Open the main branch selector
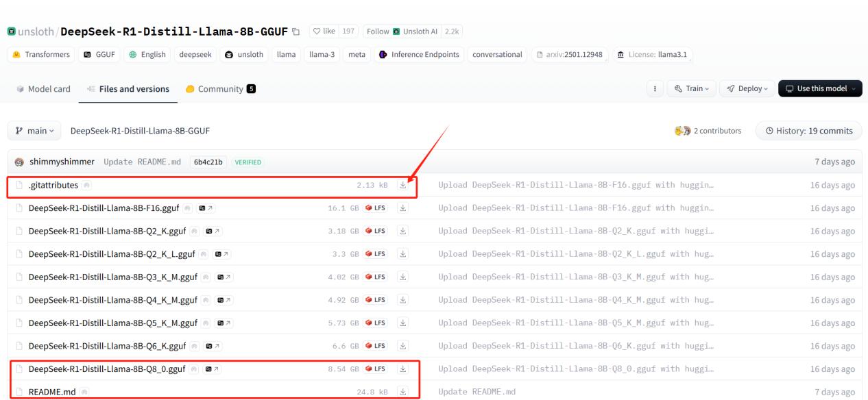The height and width of the screenshot is (400, 868). [x=34, y=130]
